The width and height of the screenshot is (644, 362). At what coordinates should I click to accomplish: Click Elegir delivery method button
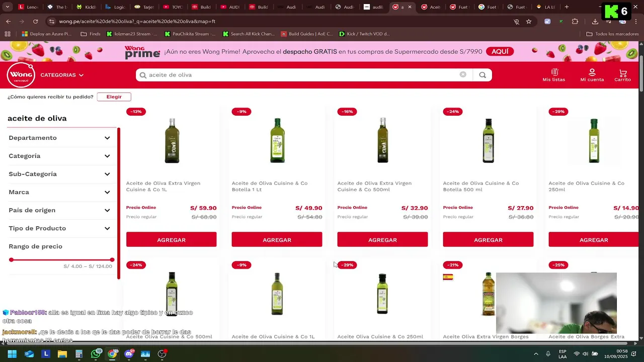(114, 97)
